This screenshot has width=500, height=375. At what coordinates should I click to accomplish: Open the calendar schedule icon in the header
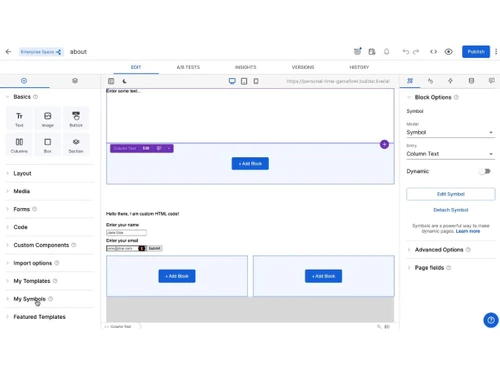(372, 52)
